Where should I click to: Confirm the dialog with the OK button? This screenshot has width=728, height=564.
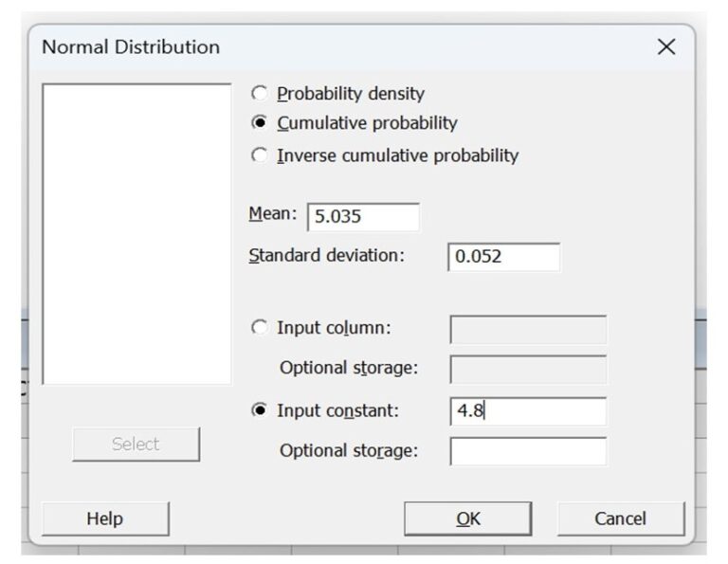[x=467, y=519]
